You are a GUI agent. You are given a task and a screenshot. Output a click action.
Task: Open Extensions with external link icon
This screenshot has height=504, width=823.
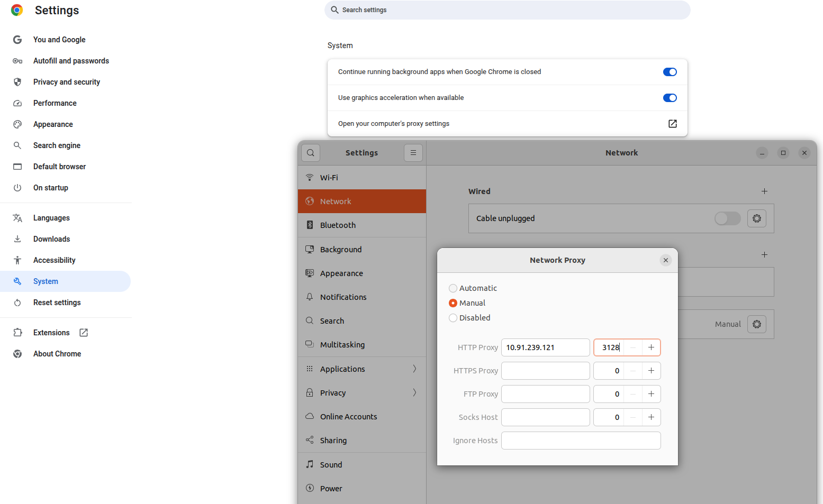click(84, 333)
